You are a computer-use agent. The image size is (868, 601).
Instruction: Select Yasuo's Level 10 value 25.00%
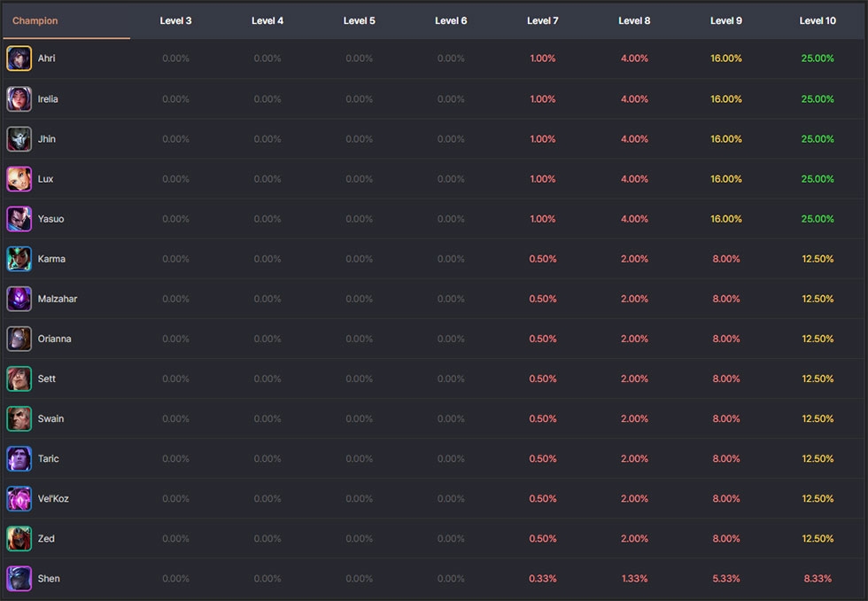pyautogui.click(x=818, y=219)
